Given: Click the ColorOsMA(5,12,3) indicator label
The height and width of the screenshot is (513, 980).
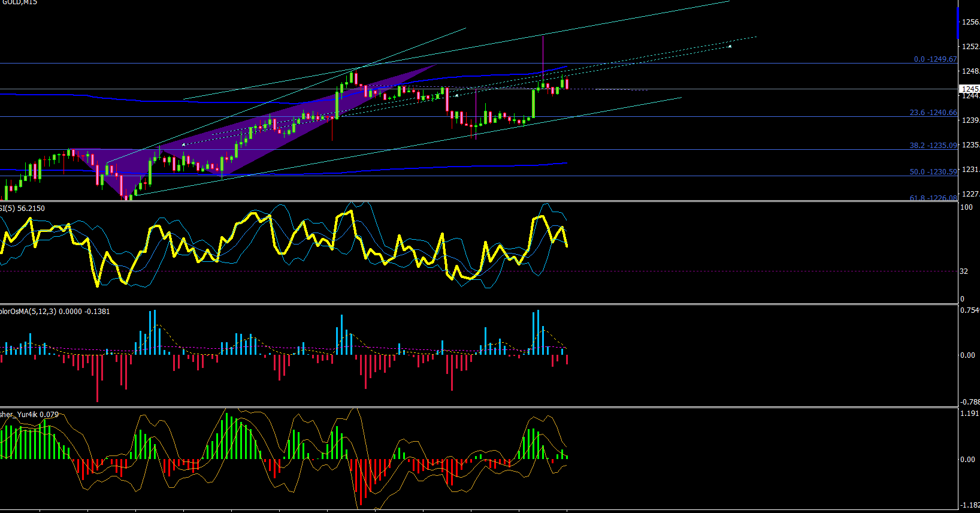Looking at the screenshot, I should point(55,312).
